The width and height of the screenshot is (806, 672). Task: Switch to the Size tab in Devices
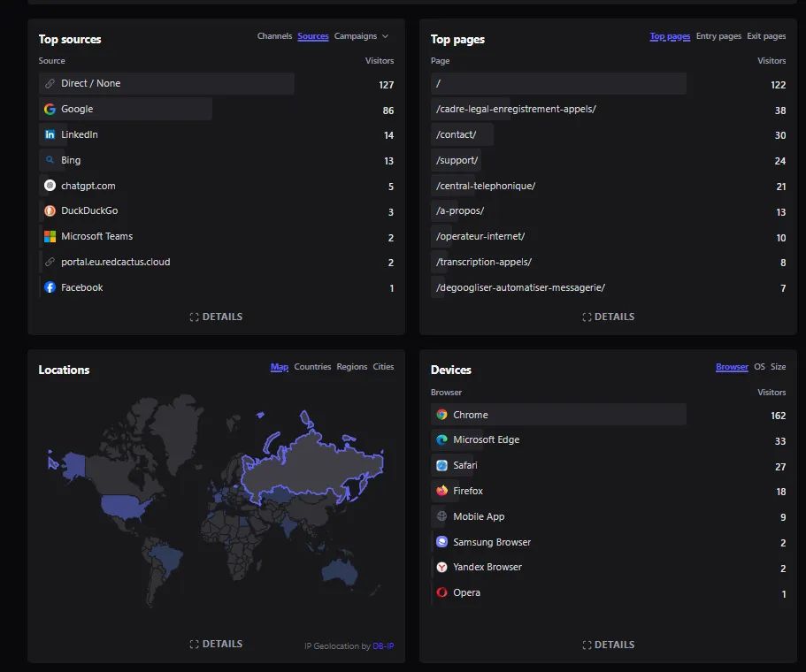(779, 367)
